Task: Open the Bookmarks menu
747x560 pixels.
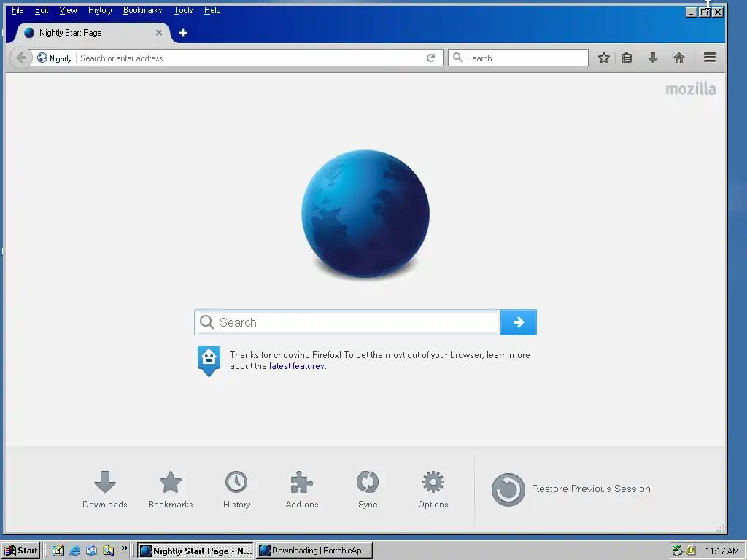Action: click(142, 10)
